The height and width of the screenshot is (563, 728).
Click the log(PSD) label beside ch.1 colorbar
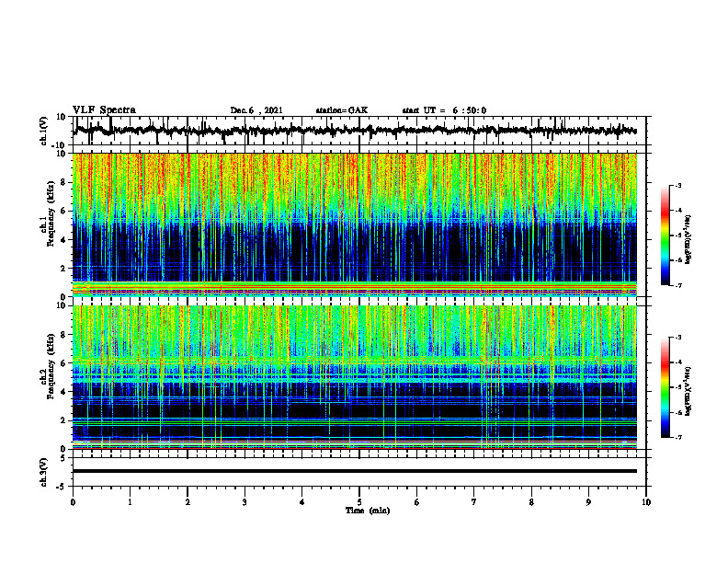point(688,239)
